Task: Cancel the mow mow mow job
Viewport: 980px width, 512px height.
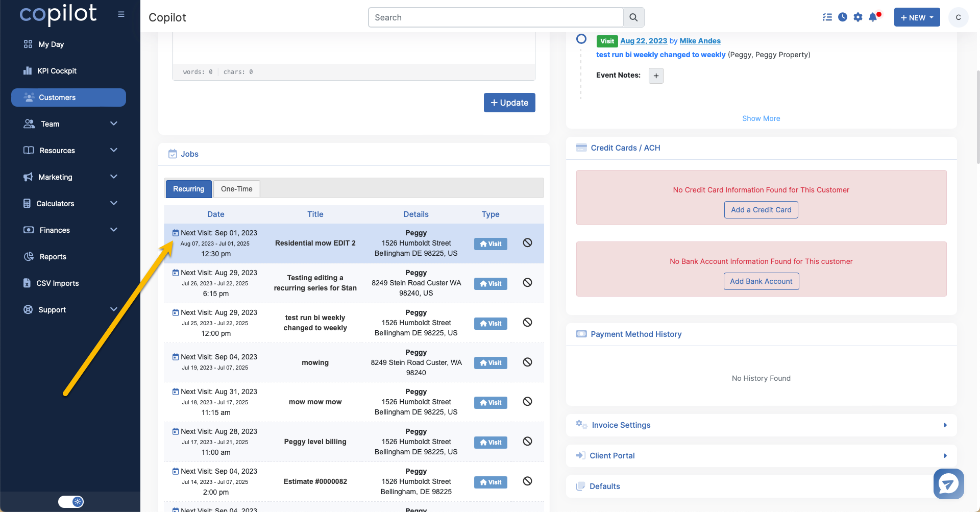Action: click(528, 402)
